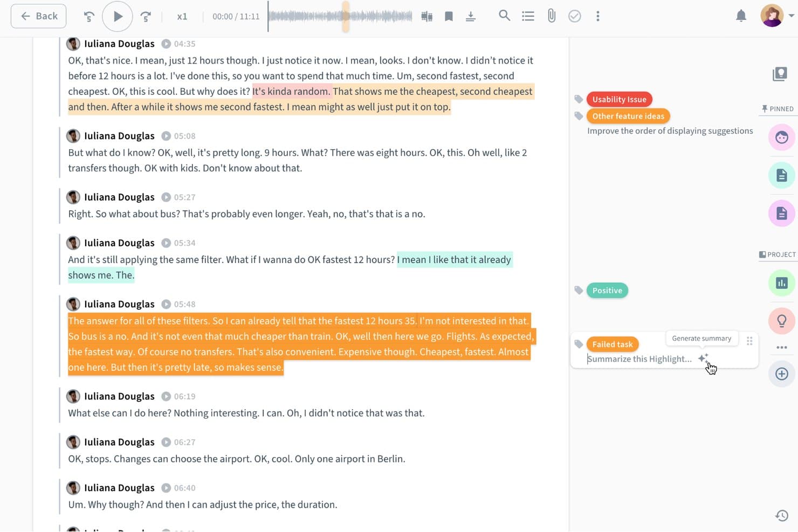This screenshot has width=798, height=532.
Task: Click the Usability Issue tag
Action: [620, 99]
